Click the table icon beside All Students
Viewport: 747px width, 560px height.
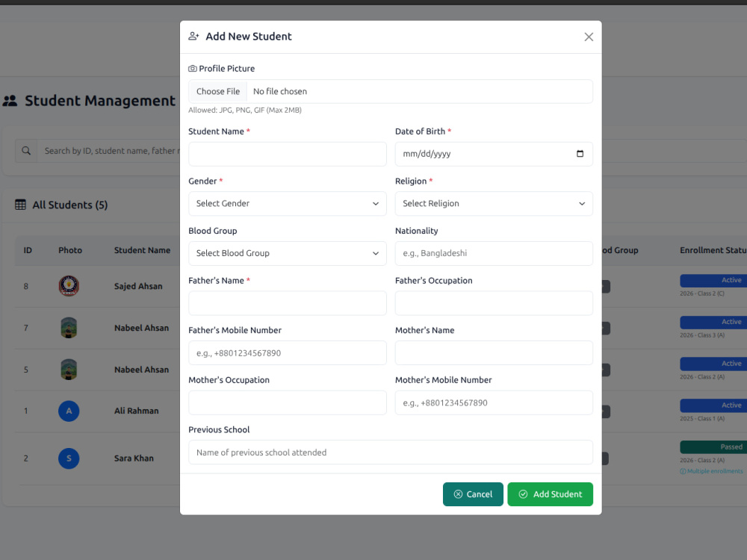coord(20,205)
